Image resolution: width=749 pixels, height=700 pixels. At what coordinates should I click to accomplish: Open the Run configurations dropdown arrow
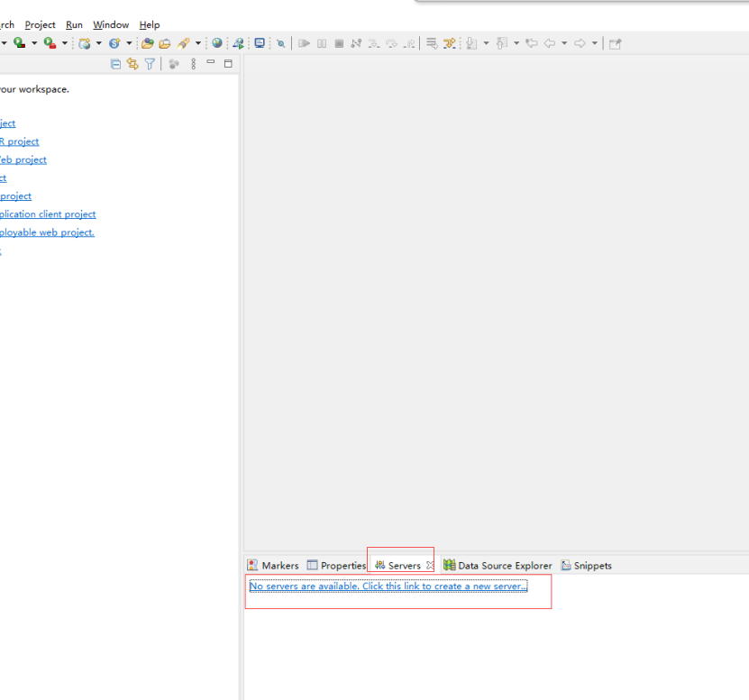pyautogui.click(x=34, y=43)
